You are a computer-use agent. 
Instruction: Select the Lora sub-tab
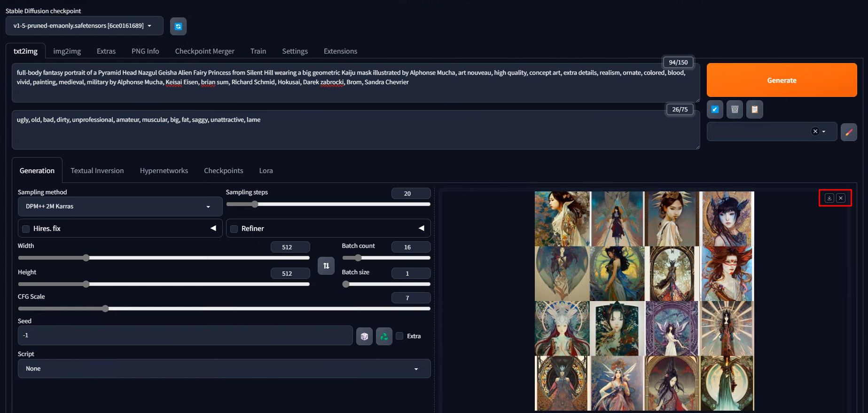266,171
